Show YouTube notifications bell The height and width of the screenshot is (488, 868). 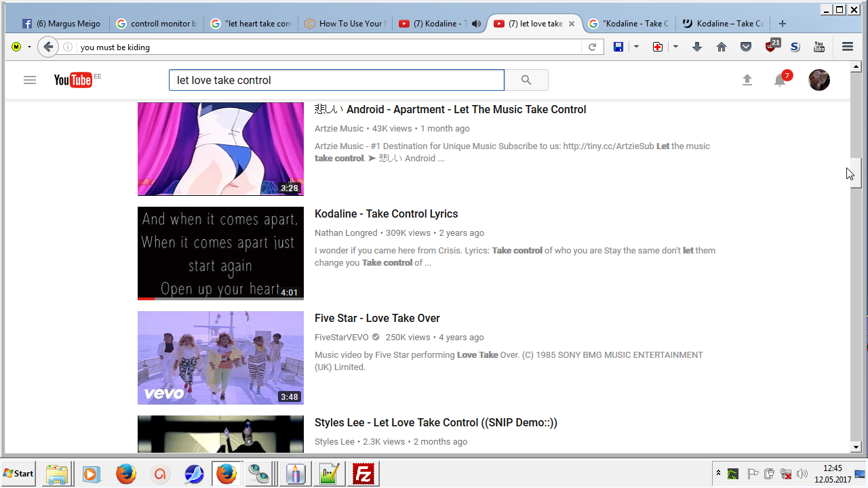(x=780, y=80)
